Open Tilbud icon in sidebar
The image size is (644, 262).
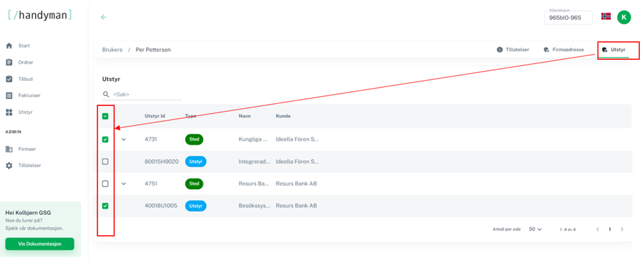[9, 79]
